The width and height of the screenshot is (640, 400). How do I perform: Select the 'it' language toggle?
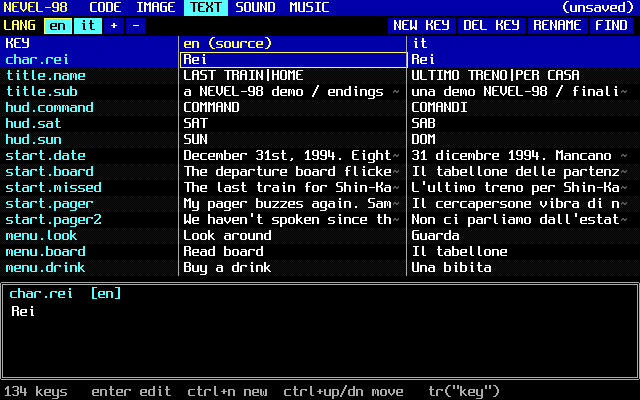coord(88,26)
